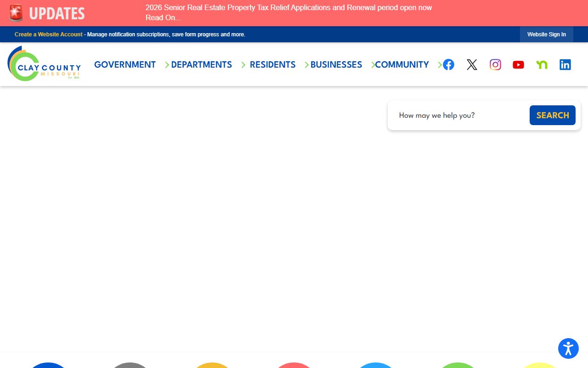Open the Nextdoor social icon

542,64
